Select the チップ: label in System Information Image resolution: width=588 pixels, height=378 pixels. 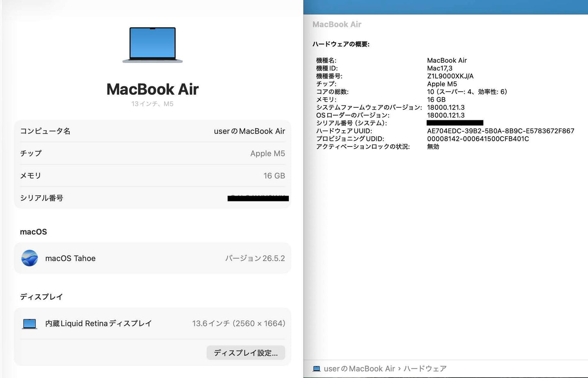[x=326, y=84]
